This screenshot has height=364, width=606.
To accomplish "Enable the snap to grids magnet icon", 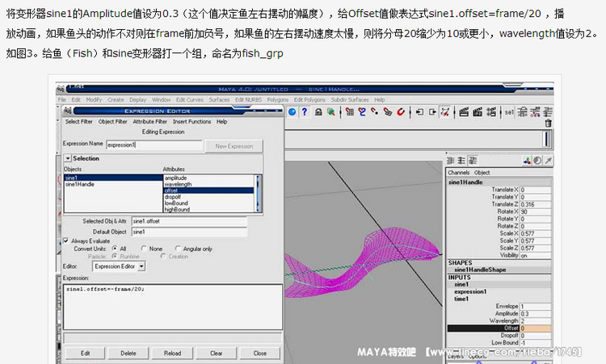I will tap(350, 112).
